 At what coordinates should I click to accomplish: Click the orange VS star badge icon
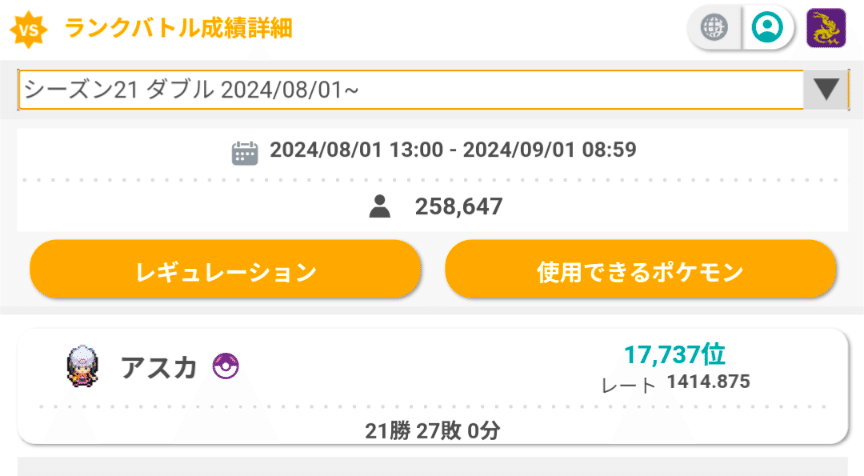click(x=29, y=29)
